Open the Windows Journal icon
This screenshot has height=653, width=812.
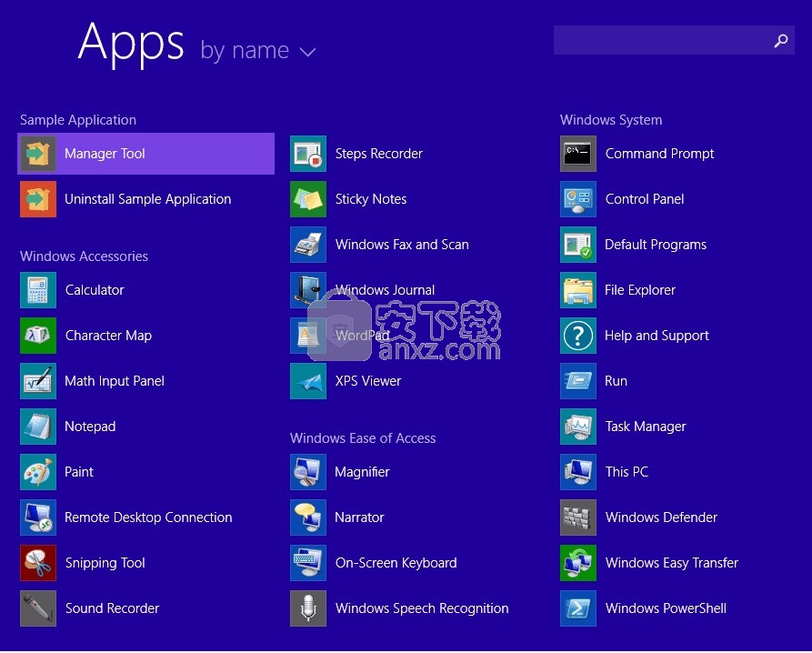pyautogui.click(x=308, y=290)
